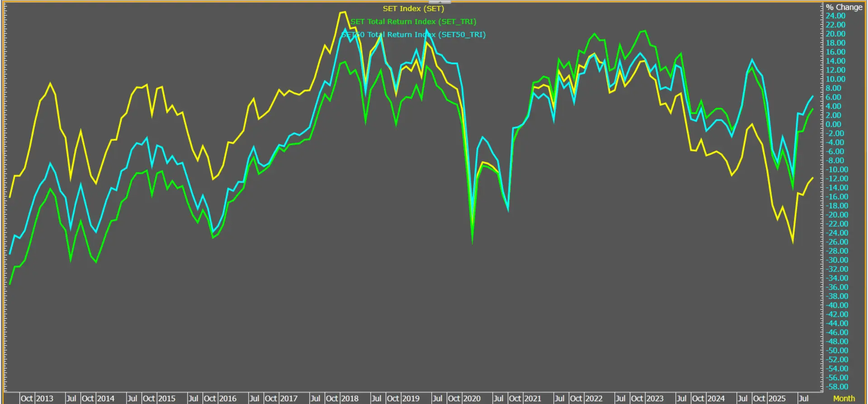Select the 2016 marker on the date axis
The height and width of the screenshot is (404, 868).
point(227,399)
